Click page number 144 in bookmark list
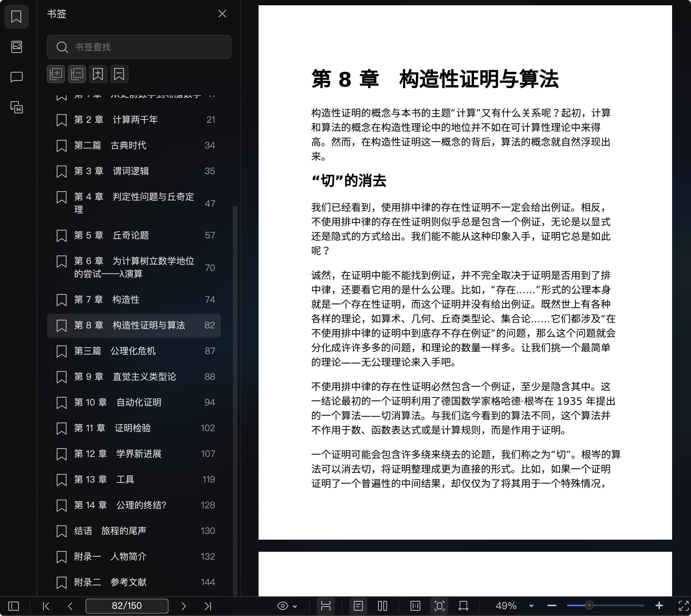 click(x=208, y=582)
